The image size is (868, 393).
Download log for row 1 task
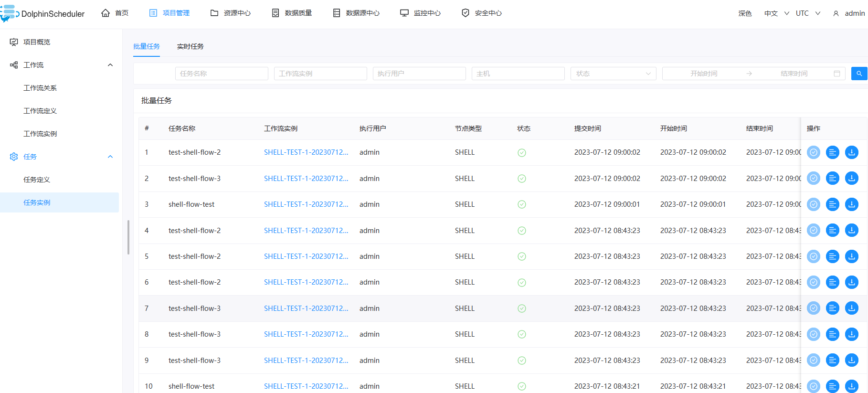(x=852, y=152)
